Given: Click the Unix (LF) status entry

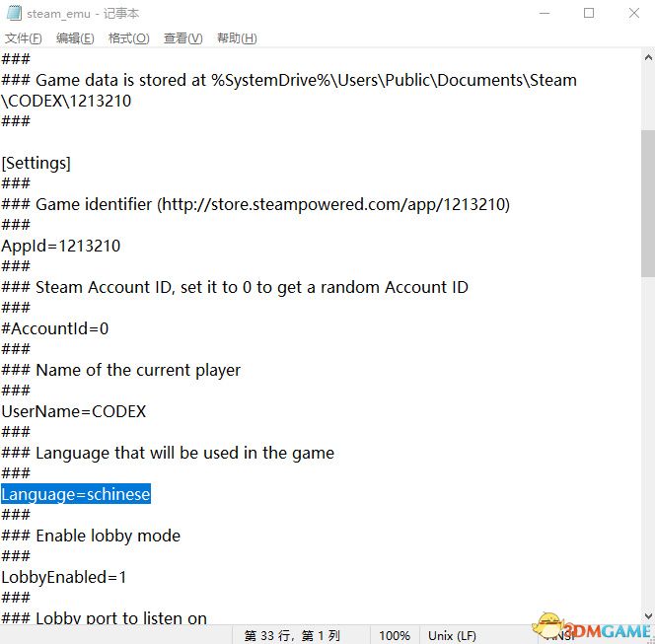Looking at the screenshot, I should (x=452, y=635).
